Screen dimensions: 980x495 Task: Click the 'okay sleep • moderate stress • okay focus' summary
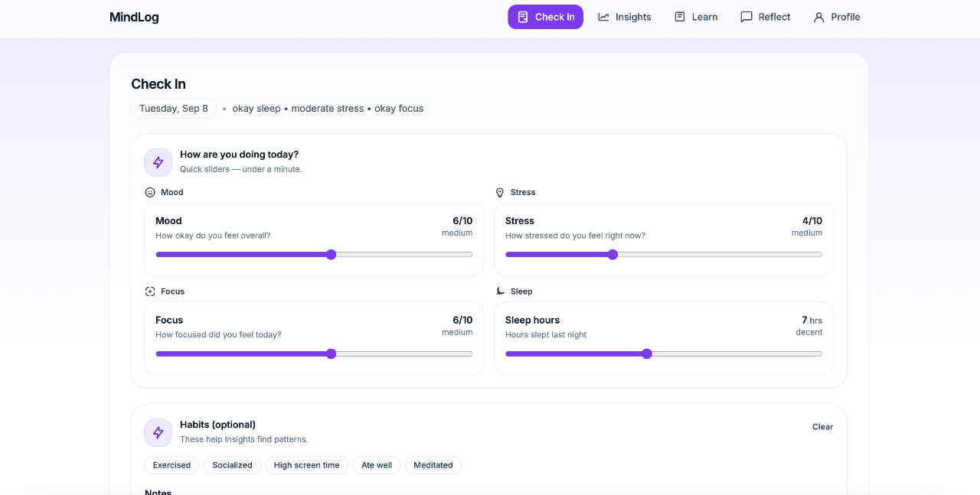[328, 109]
